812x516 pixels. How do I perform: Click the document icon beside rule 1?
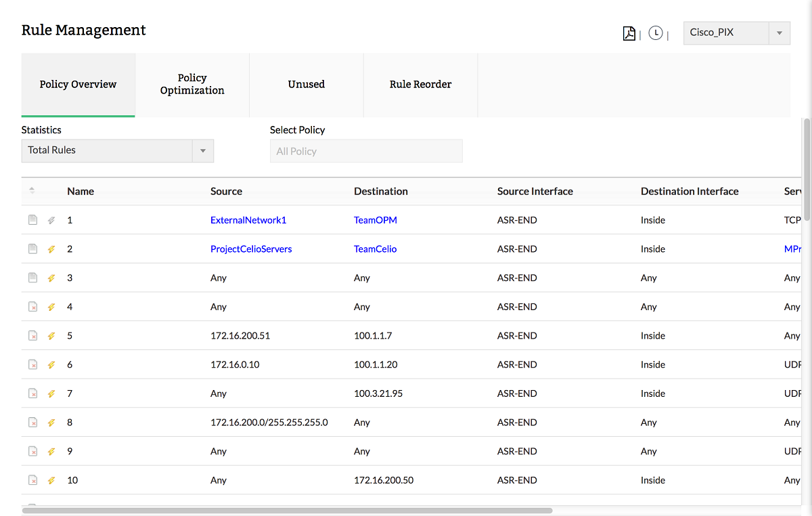tap(32, 219)
